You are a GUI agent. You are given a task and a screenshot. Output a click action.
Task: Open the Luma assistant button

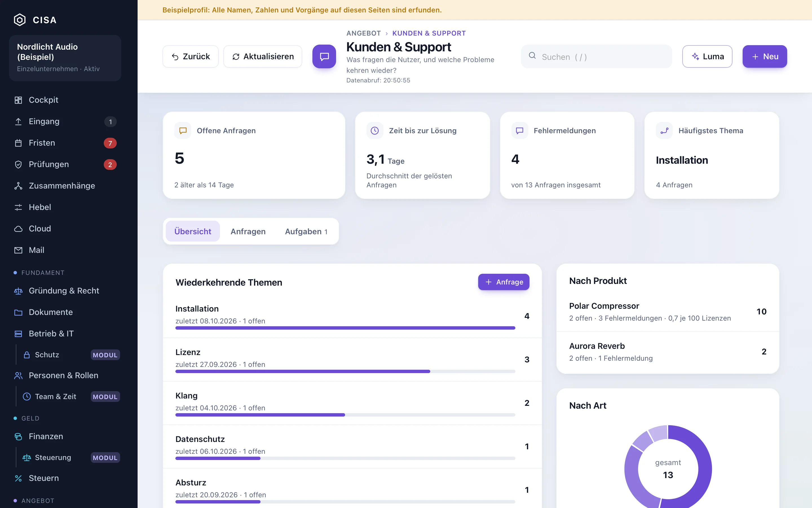707,56
